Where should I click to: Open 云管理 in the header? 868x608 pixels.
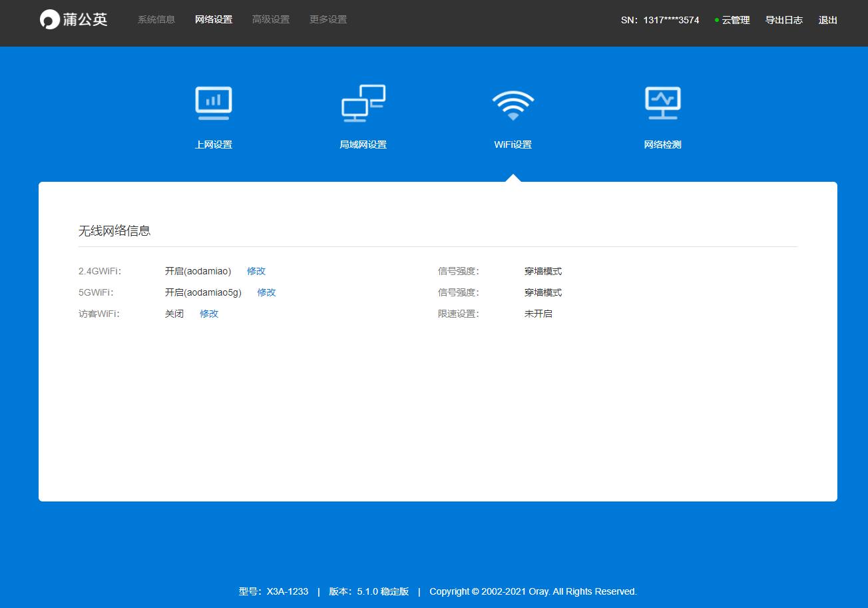pyautogui.click(x=736, y=21)
